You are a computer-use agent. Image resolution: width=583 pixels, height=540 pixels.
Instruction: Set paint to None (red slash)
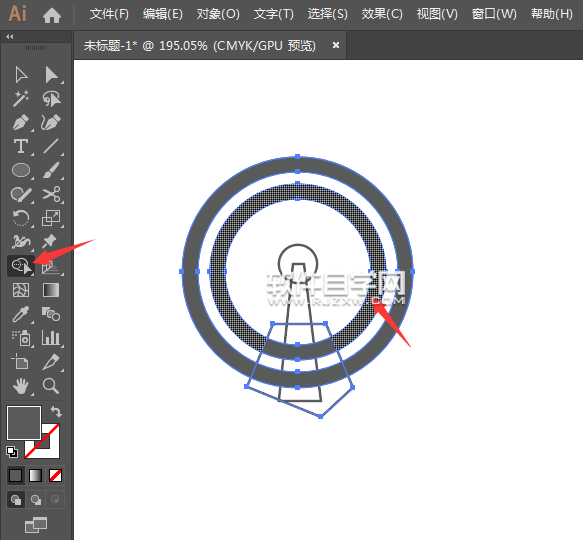point(55,475)
